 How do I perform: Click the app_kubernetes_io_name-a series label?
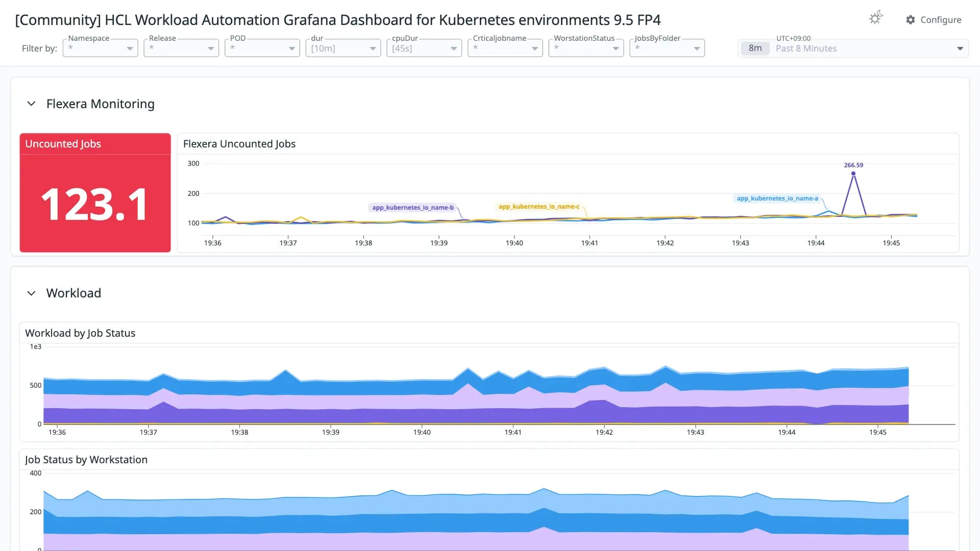point(777,198)
